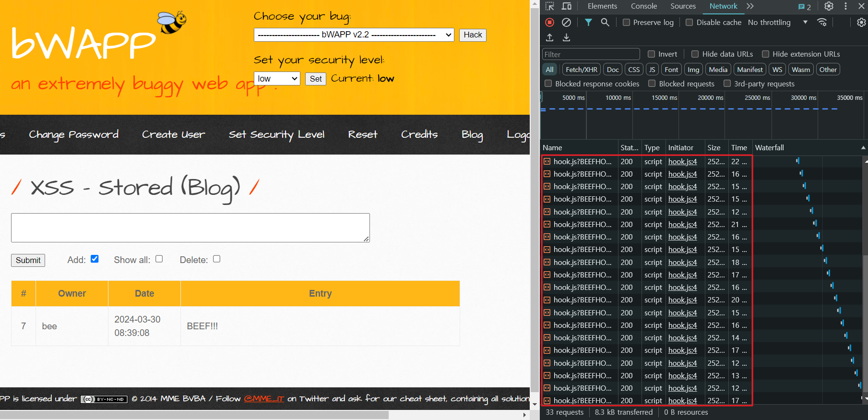Check 3rd-party requests option
This screenshot has width=868, height=420.
(727, 84)
